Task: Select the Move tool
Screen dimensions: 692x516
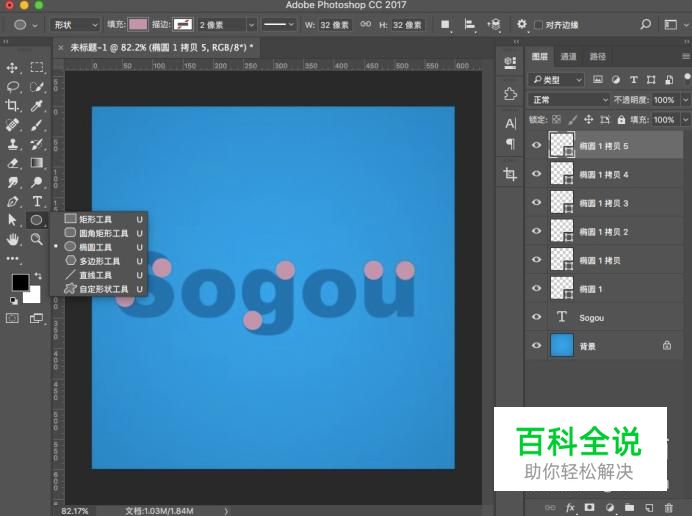Action: tap(12, 67)
